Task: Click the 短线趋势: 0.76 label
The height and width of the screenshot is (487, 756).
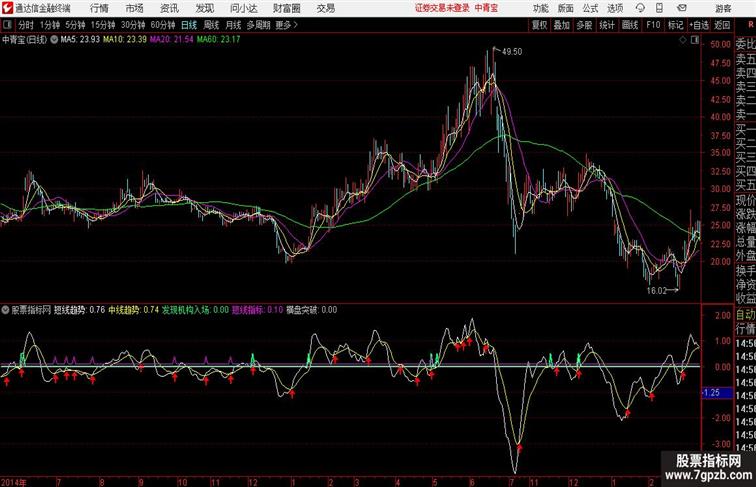Action: [80, 310]
